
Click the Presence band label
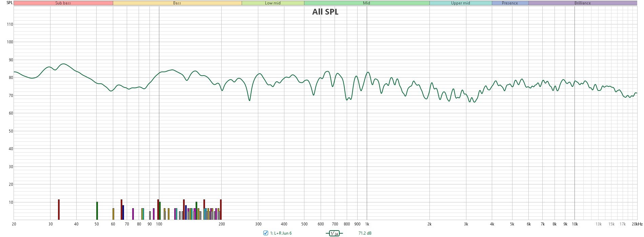510,3
